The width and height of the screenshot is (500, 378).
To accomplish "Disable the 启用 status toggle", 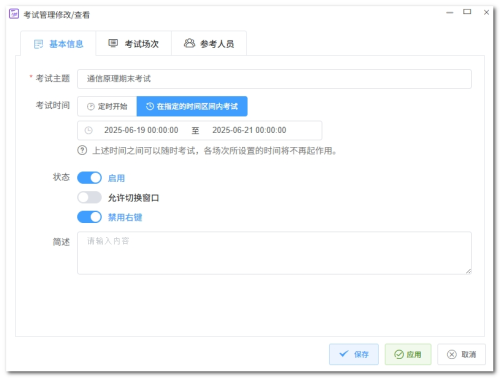I will point(89,178).
